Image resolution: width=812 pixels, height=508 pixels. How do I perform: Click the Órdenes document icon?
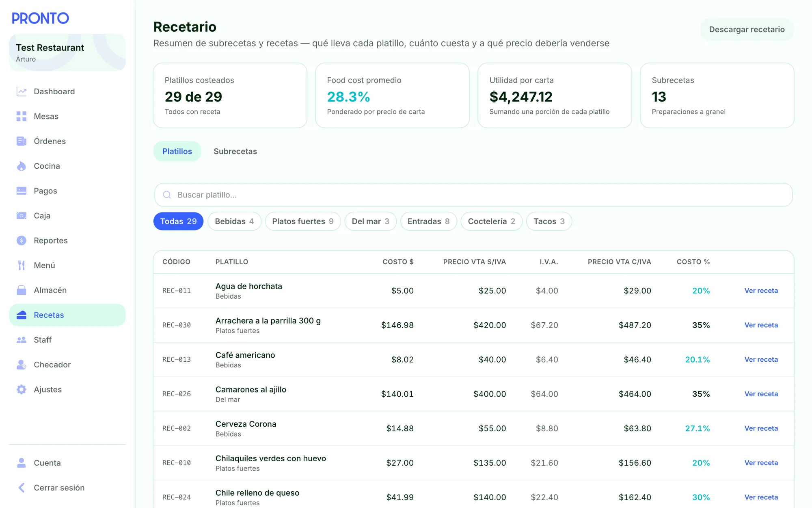click(x=22, y=141)
